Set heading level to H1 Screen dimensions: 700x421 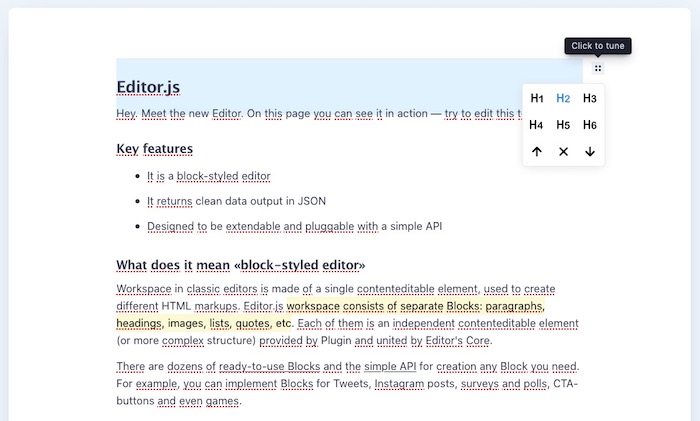537,98
